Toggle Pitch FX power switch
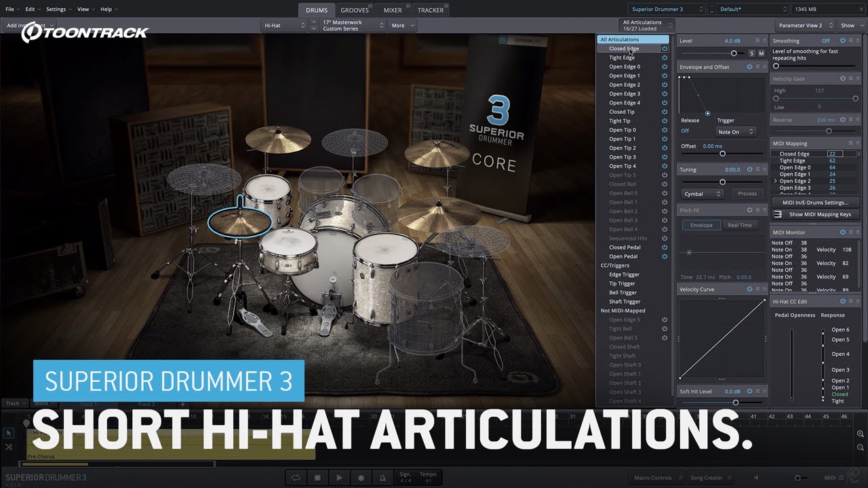Image resolution: width=868 pixels, height=488 pixels. pos(749,211)
